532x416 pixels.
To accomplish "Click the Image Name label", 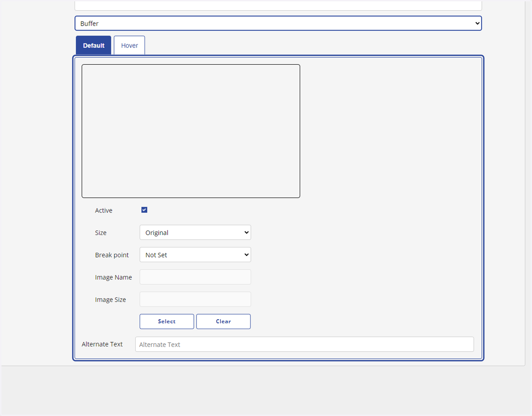I will 113,277.
